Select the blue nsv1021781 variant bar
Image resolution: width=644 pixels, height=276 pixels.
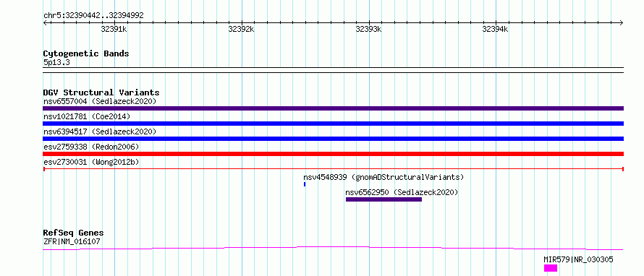click(333, 124)
